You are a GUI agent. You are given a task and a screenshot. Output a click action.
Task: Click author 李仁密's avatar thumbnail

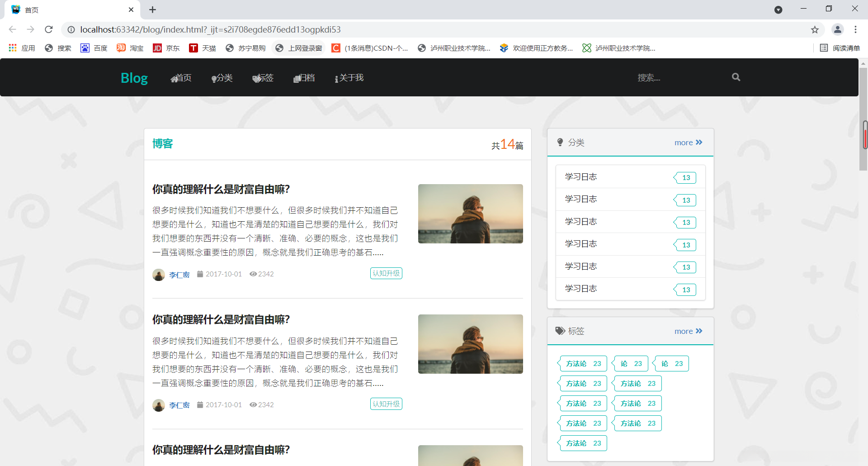tap(159, 274)
